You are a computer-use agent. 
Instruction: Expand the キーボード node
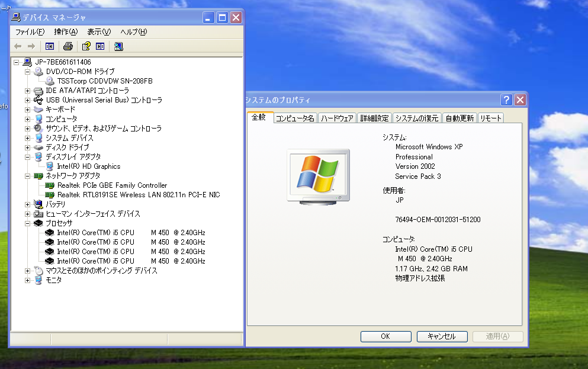(x=27, y=110)
